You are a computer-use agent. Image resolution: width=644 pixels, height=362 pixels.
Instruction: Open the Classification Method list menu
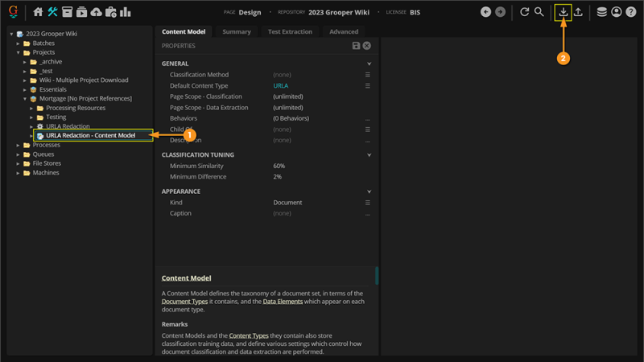tap(368, 75)
